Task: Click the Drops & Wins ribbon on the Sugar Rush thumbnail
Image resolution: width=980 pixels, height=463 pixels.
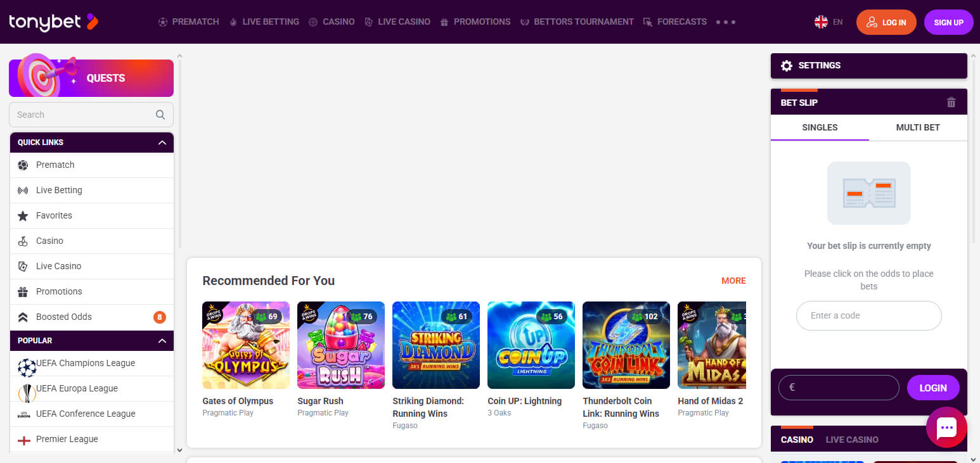Action: 308,312
